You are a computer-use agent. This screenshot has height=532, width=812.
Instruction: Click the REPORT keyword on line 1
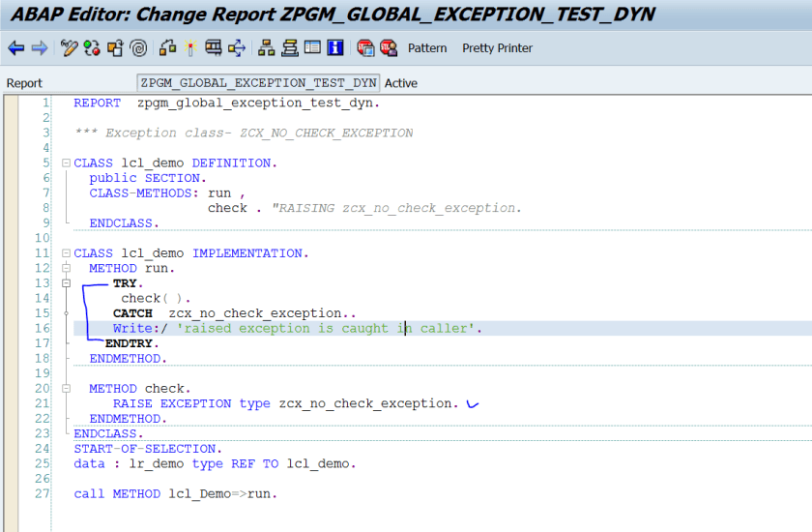click(x=97, y=103)
